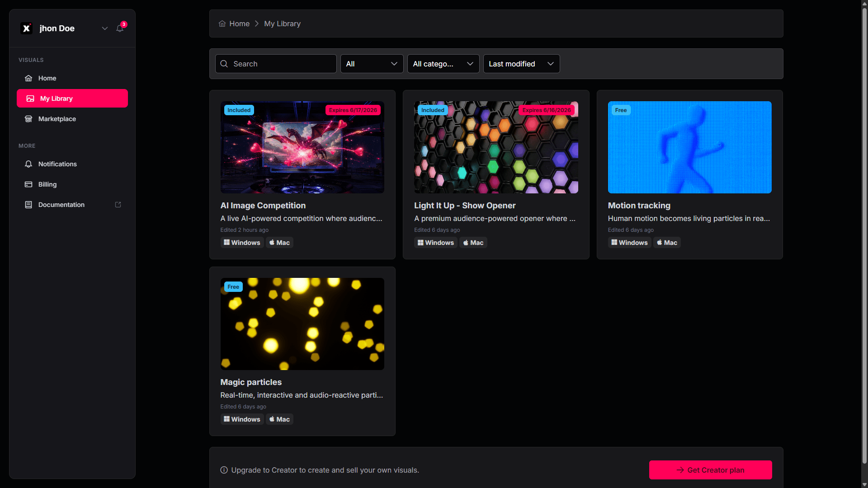Click the 'Edited 2 hours ago' text
868x488 pixels.
(245, 230)
